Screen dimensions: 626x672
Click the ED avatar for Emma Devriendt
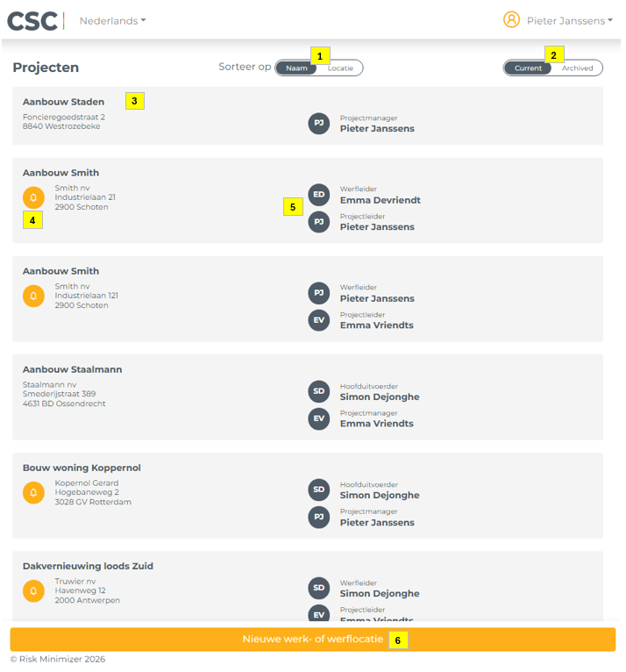(318, 195)
